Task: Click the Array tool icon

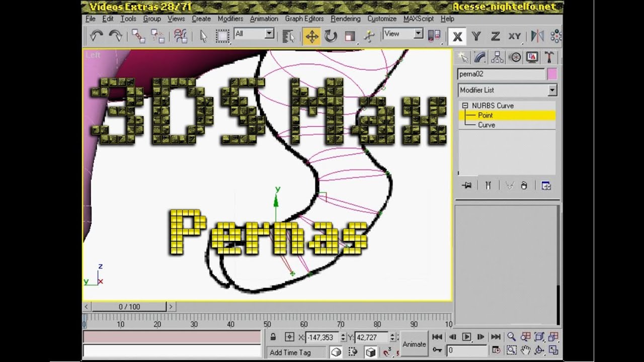Action: point(555,36)
